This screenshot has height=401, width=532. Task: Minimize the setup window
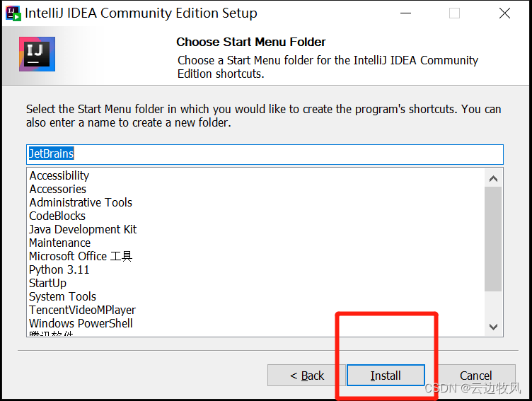point(405,13)
